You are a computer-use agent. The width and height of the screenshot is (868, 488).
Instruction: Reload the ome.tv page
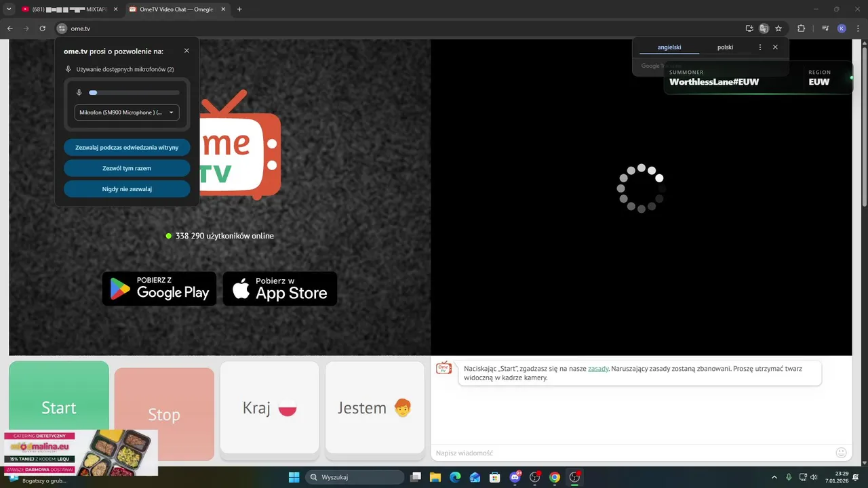pos(42,28)
